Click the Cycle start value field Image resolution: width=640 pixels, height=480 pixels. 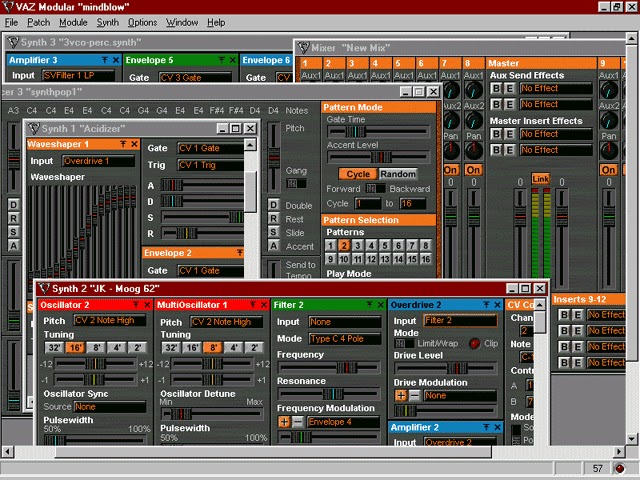[368, 204]
